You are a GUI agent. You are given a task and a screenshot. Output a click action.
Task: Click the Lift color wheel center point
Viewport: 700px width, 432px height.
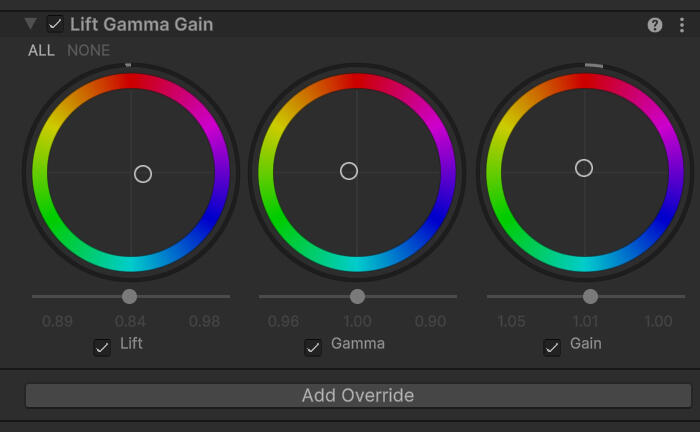[x=143, y=174]
